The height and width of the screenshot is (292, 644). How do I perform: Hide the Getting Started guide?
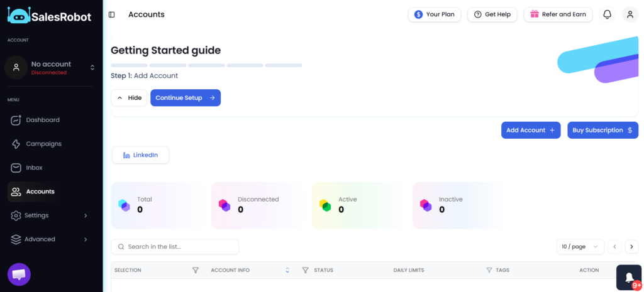(x=129, y=98)
